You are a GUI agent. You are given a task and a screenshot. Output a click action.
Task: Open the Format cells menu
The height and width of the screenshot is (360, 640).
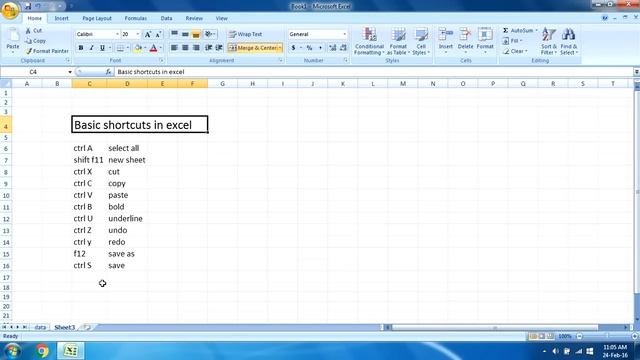coord(485,40)
